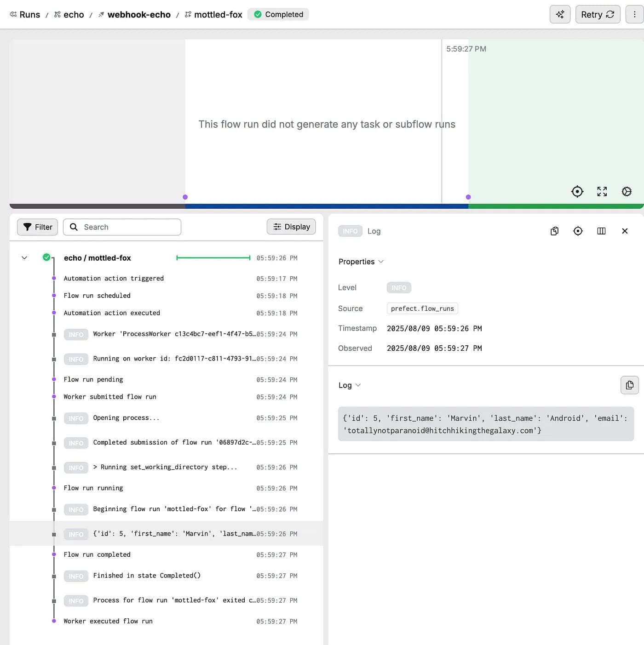
Task: Open the three-dot options menu
Action: point(634,14)
